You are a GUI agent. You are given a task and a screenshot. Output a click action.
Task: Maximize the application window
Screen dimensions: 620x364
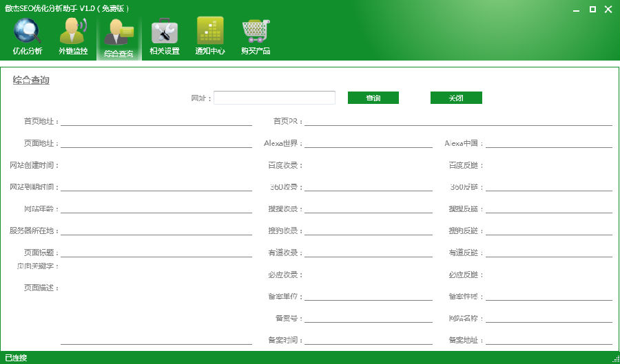592,10
